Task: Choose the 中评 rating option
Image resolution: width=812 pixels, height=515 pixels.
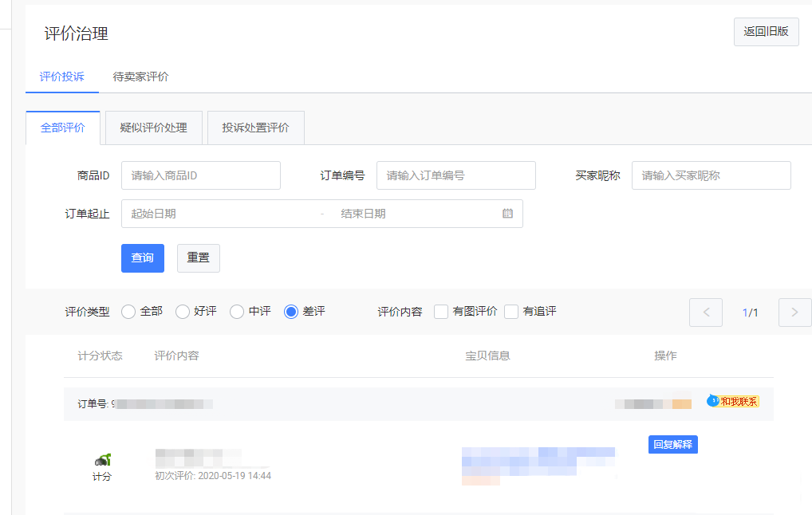Action: pos(235,311)
